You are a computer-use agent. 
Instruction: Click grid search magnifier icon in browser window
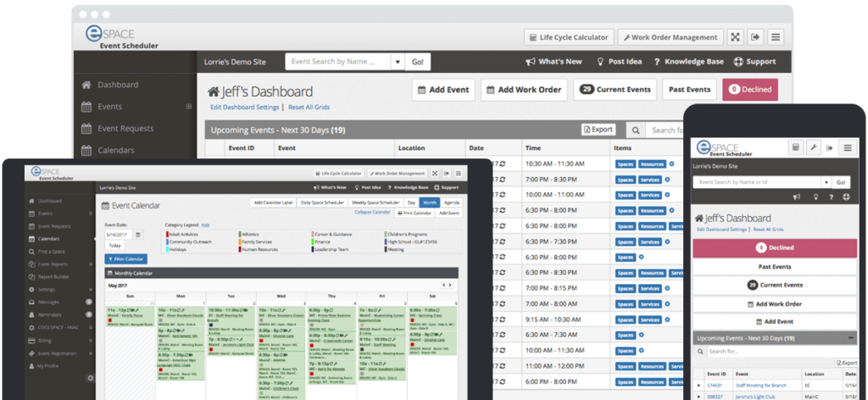tap(636, 131)
